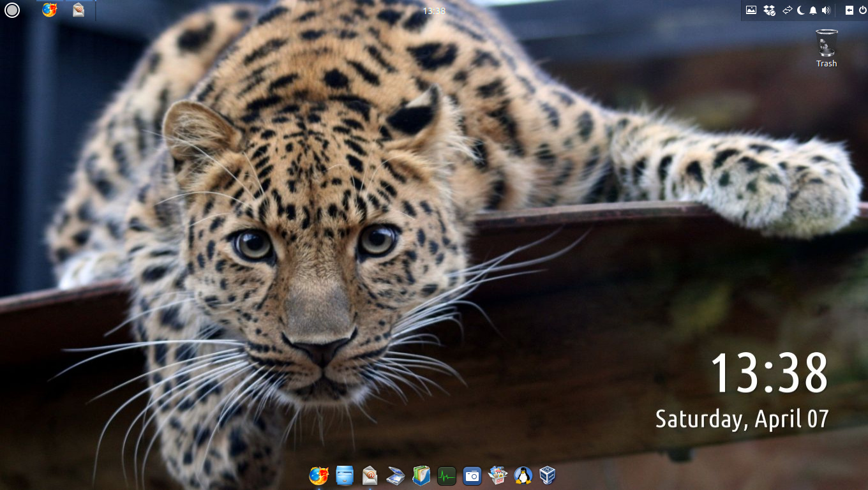This screenshot has width=868, height=490.
Task: Launch the system monitor dock icon
Action: tap(447, 475)
